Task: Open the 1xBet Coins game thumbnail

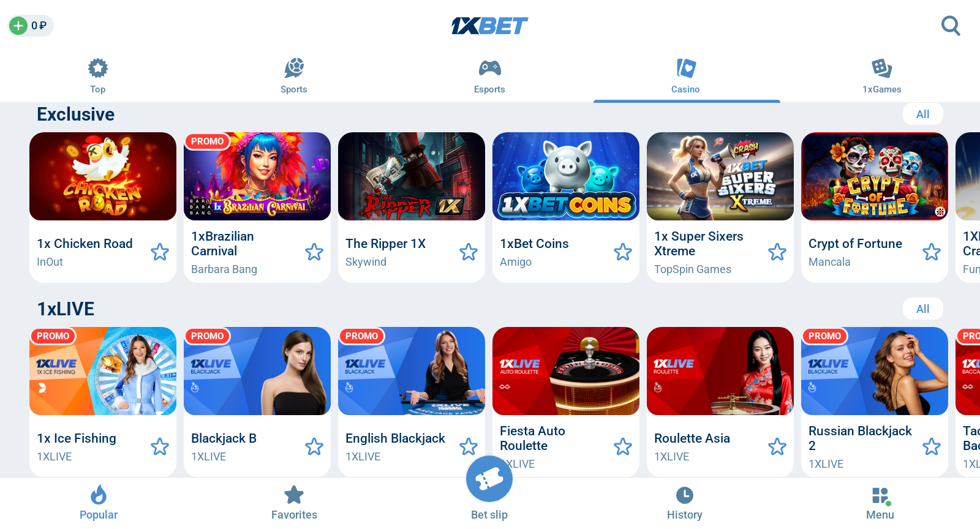Action: pyautogui.click(x=566, y=176)
